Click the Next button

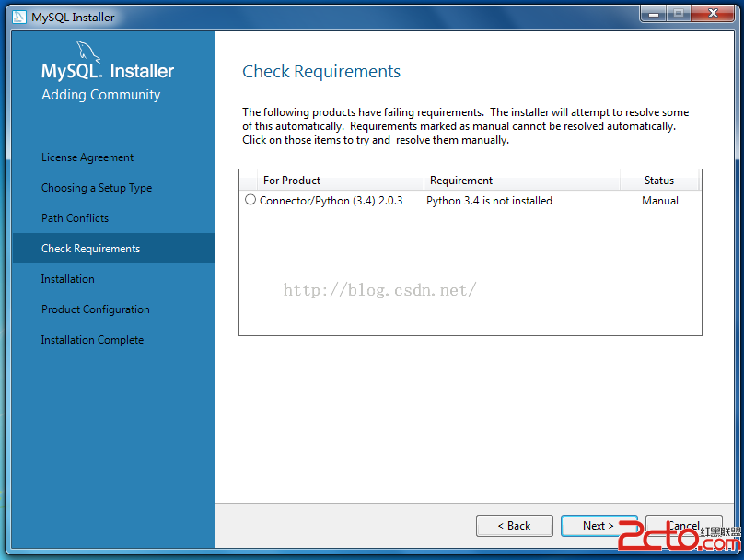(x=599, y=526)
